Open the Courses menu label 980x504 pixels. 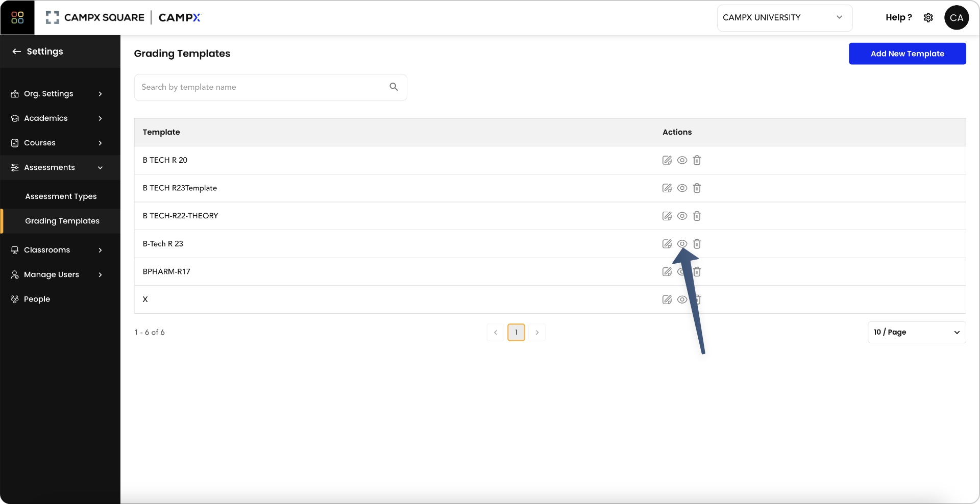click(40, 143)
